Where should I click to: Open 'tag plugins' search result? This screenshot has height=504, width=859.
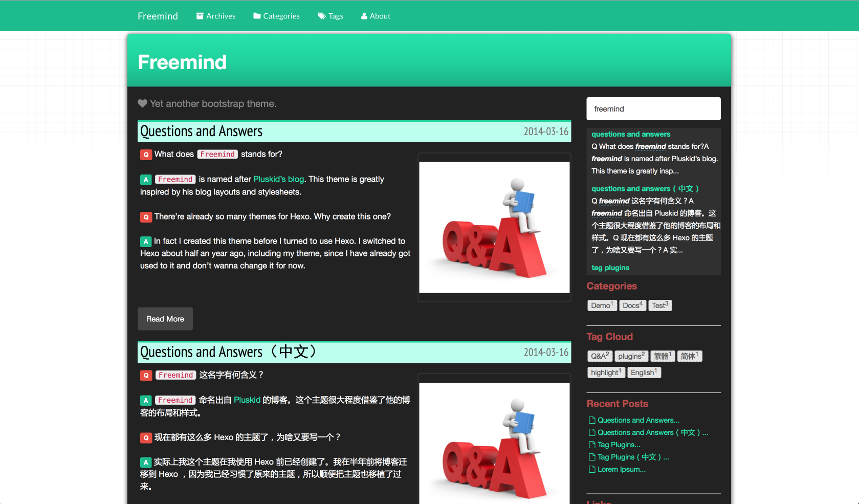(x=610, y=268)
